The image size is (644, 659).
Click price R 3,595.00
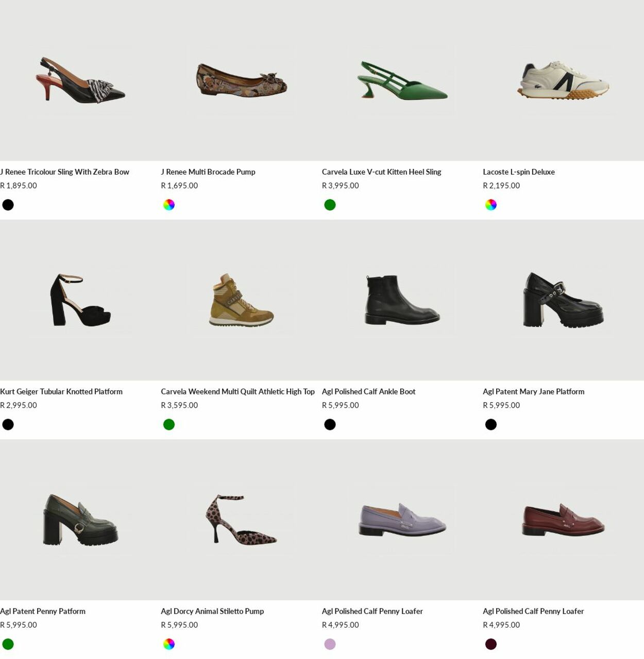(x=179, y=406)
